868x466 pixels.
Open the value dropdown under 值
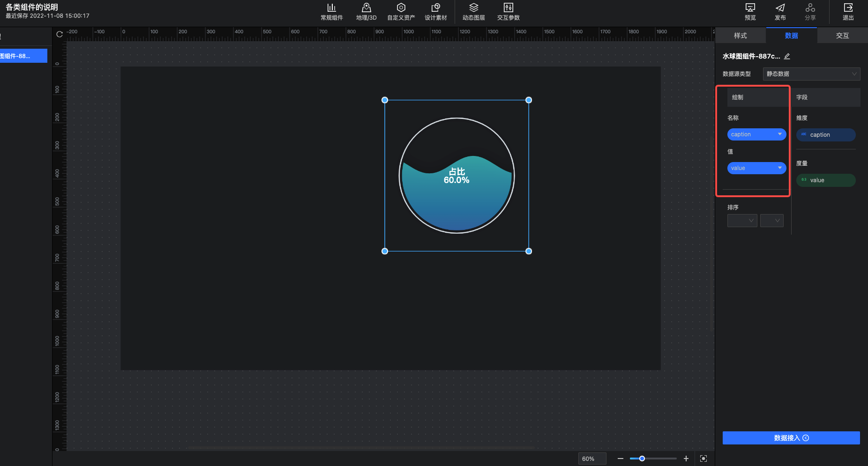pyautogui.click(x=756, y=168)
